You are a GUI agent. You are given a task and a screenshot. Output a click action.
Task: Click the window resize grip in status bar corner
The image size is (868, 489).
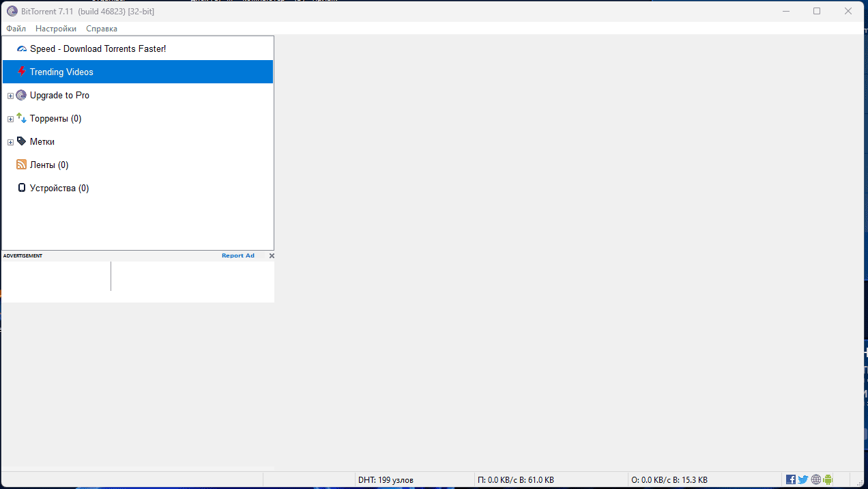pyautogui.click(x=861, y=482)
